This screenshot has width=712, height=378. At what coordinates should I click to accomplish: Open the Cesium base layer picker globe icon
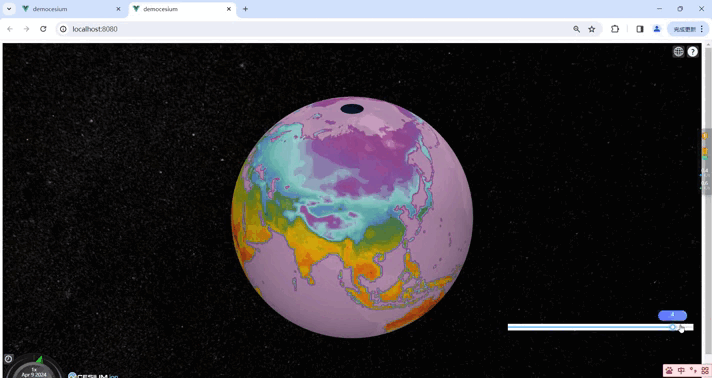point(678,51)
